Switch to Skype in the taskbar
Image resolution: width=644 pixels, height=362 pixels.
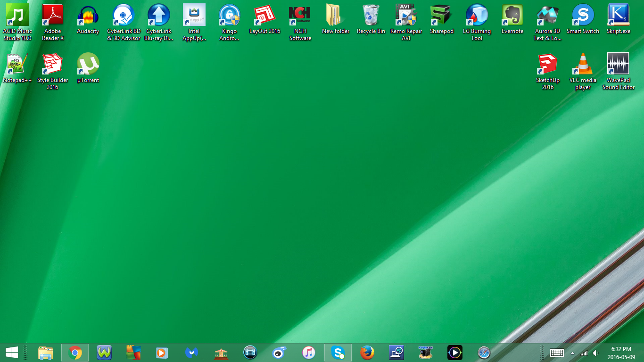(x=338, y=353)
